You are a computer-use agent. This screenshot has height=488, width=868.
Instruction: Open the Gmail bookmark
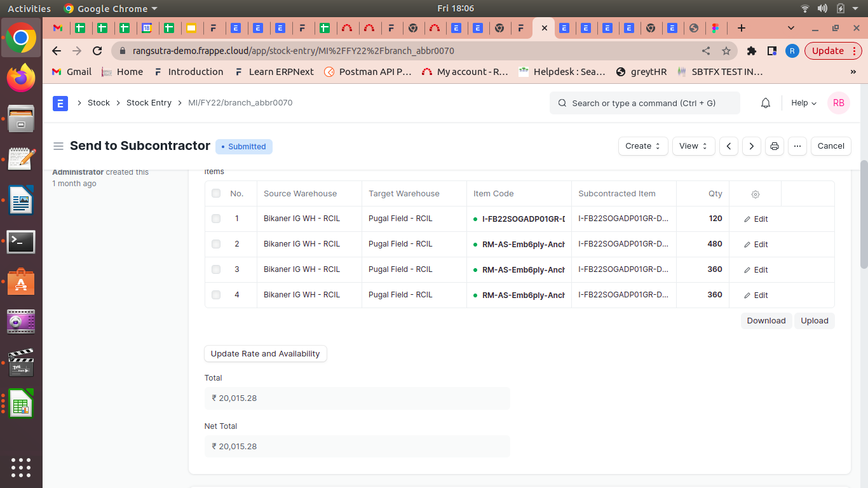tap(71, 72)
